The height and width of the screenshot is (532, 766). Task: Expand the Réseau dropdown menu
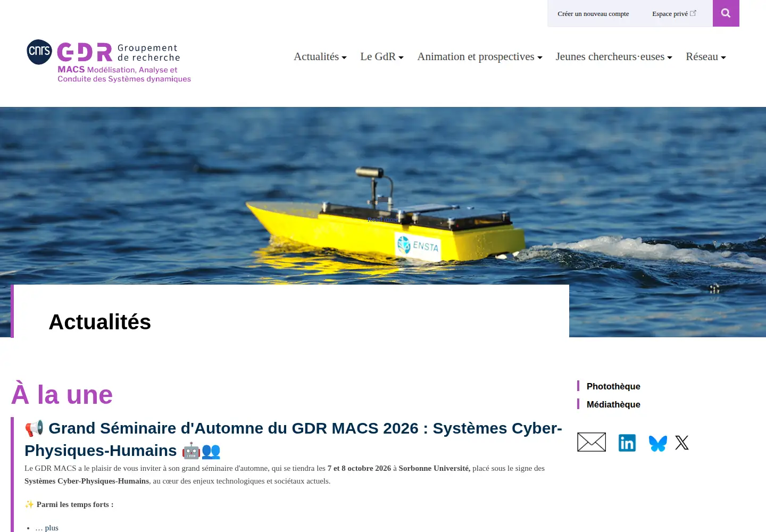pos(706,56)
